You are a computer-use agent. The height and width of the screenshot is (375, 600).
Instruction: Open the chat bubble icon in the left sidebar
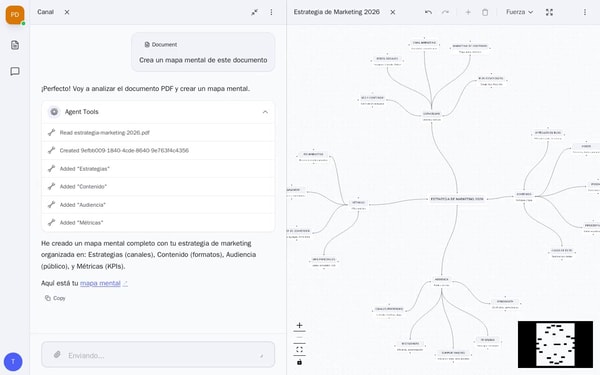[15, 72]
